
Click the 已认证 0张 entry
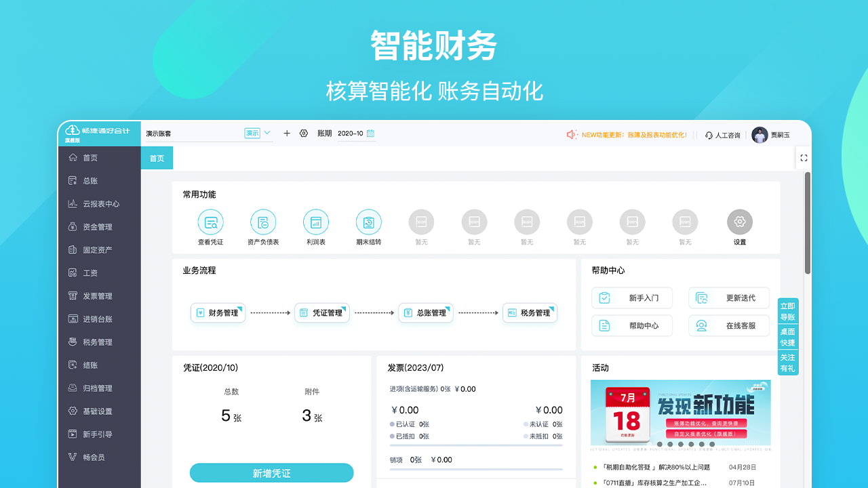pyautogui.click(x=410, y=424)
